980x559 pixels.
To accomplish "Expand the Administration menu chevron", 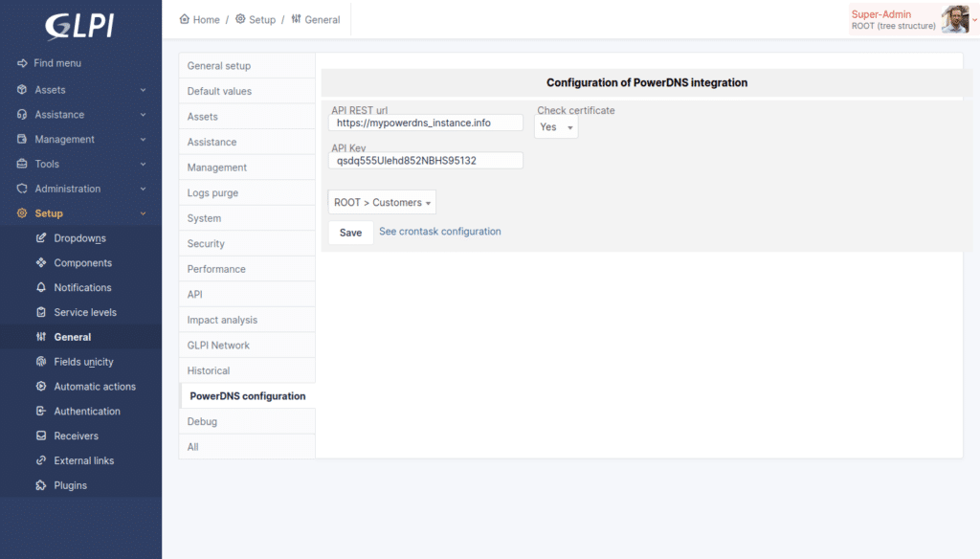I will click(144, 189).
